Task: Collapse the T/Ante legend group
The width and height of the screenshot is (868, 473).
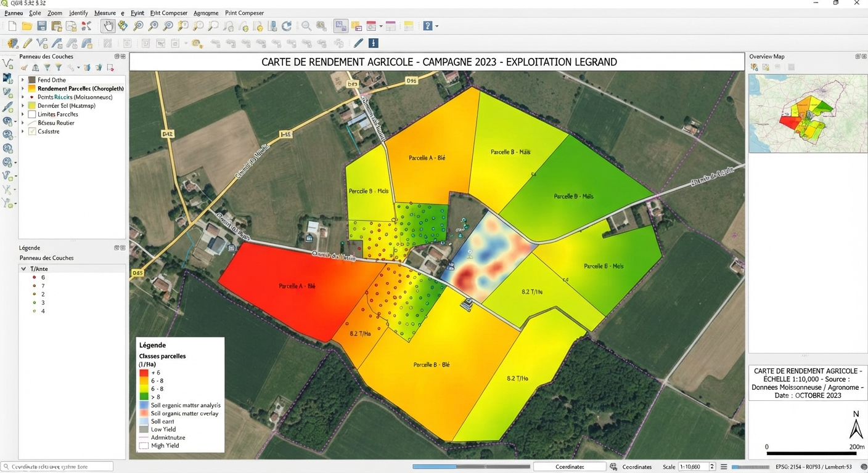Action: [x=24, y=269]
